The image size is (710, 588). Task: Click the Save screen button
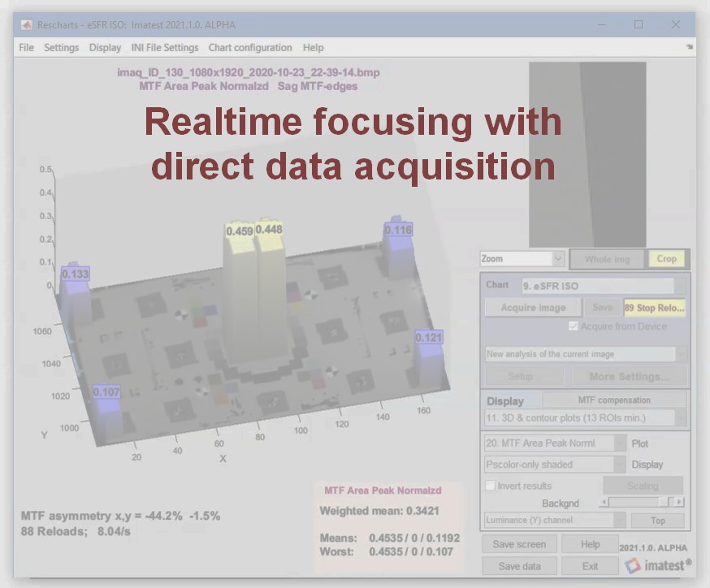coord(519,544)
